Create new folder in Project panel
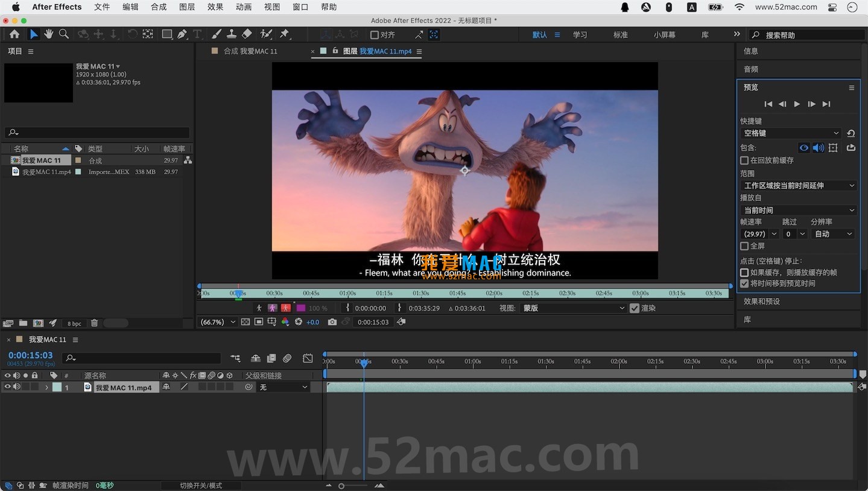 pos(23,323)
